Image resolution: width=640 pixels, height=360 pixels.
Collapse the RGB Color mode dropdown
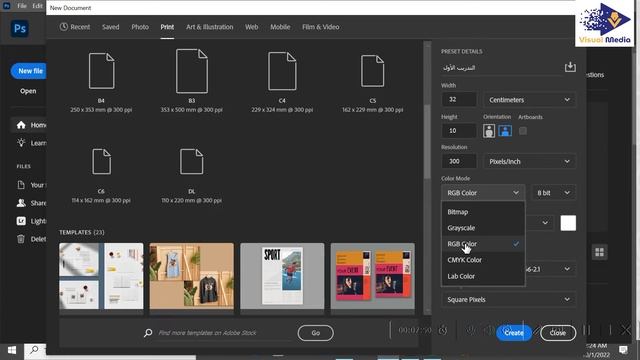pos(482,193)
